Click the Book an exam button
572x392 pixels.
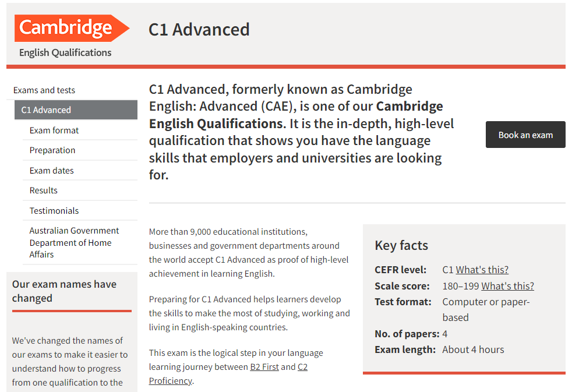(x=525, y=135)
